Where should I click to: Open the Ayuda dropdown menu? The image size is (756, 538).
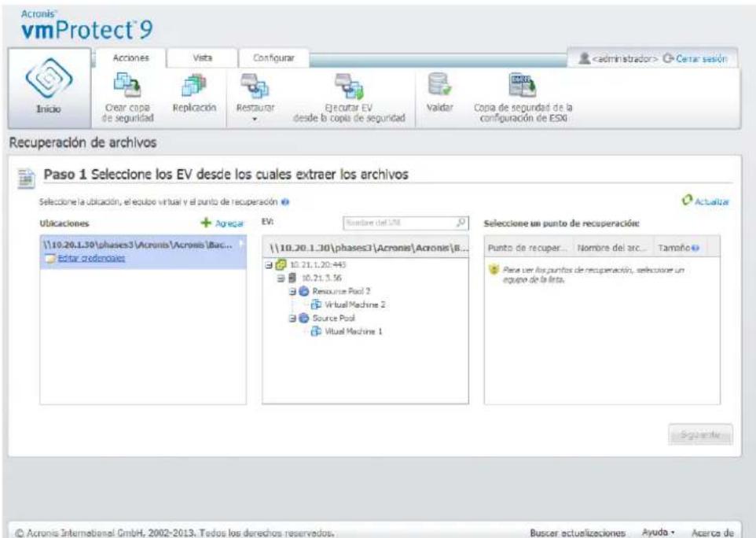pyautogui.click(x=658, y=532)
